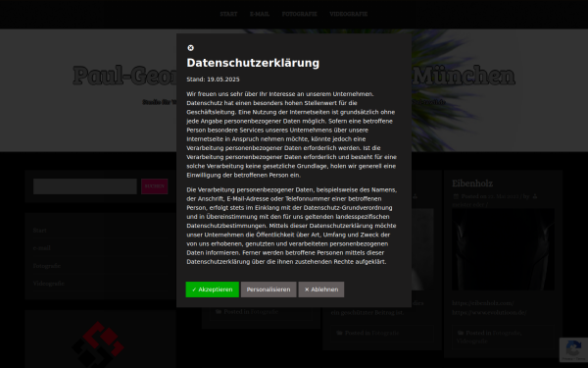
Task: Open the Start link in the sidebar menu
Action: (40, 231)
